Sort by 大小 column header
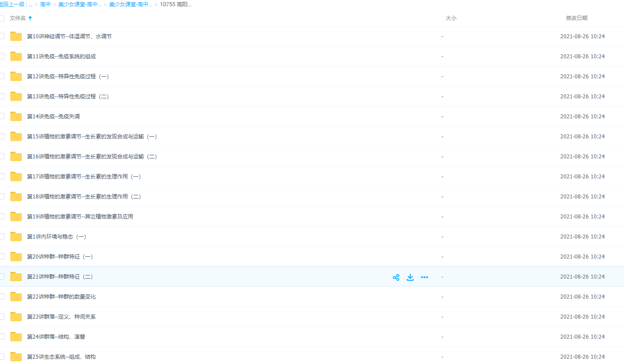This screenshot has height=364, width=624. pyautogui.click(x=451, y=18)
